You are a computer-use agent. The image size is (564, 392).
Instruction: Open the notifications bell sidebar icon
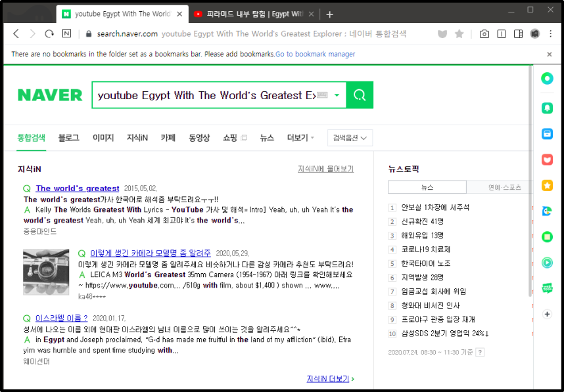point(547,108)
